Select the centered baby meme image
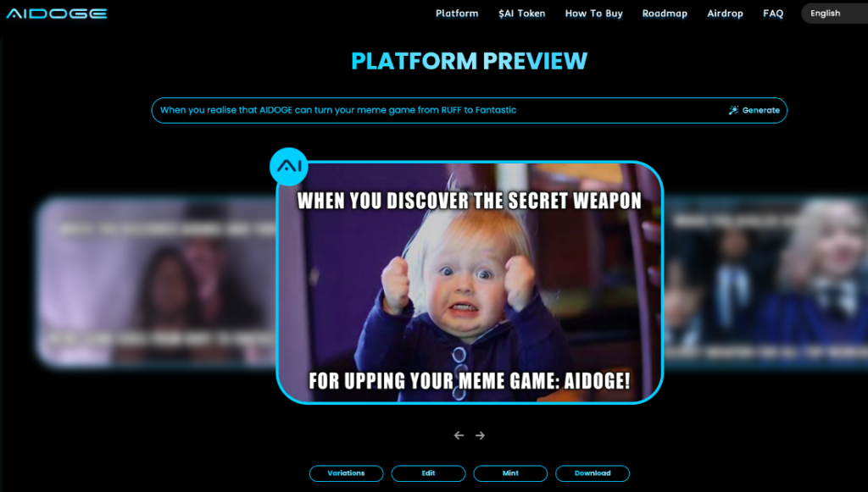The width and height of the screenshot is (868, 492). [x=470, y=283]
